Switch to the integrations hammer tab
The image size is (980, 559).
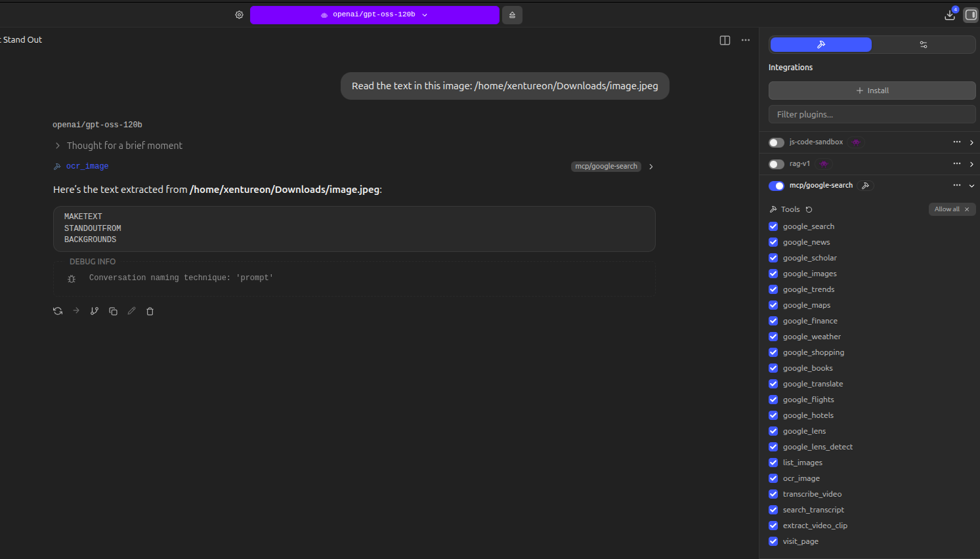tap(820, 45)
